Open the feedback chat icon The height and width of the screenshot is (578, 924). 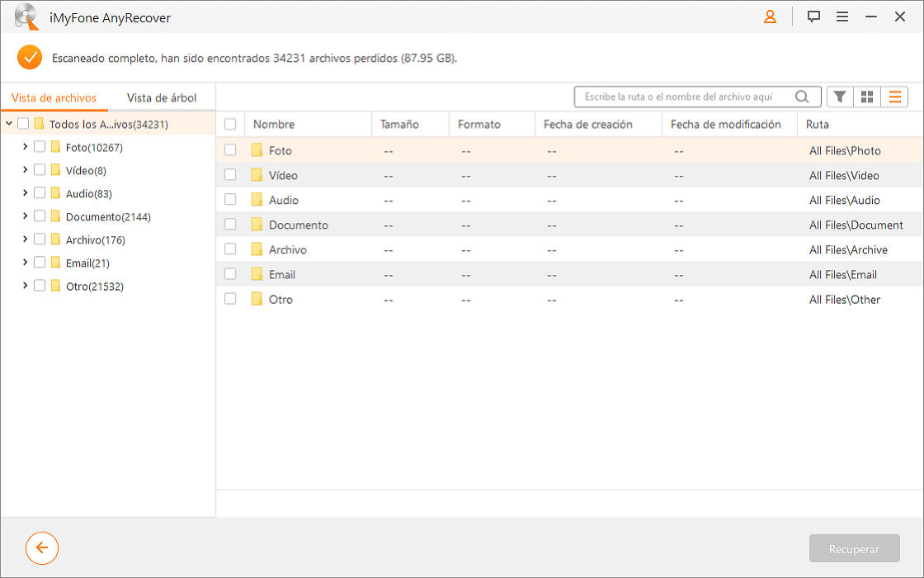(813, 17)
